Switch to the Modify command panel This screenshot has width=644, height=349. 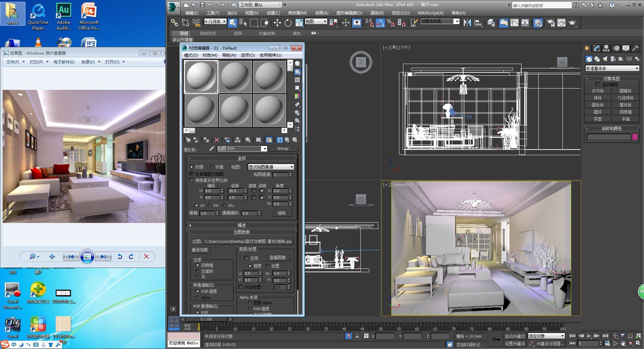pos(597,48)
